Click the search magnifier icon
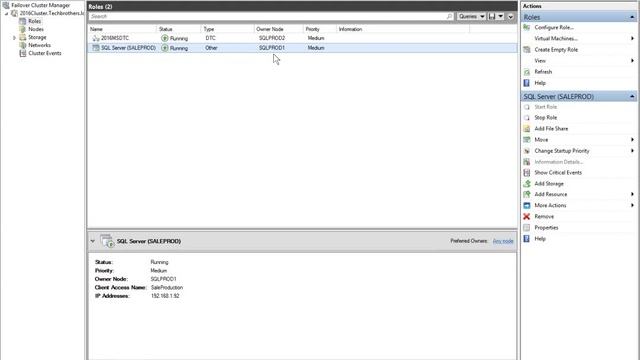640x360 pixels. pos(449,16)
